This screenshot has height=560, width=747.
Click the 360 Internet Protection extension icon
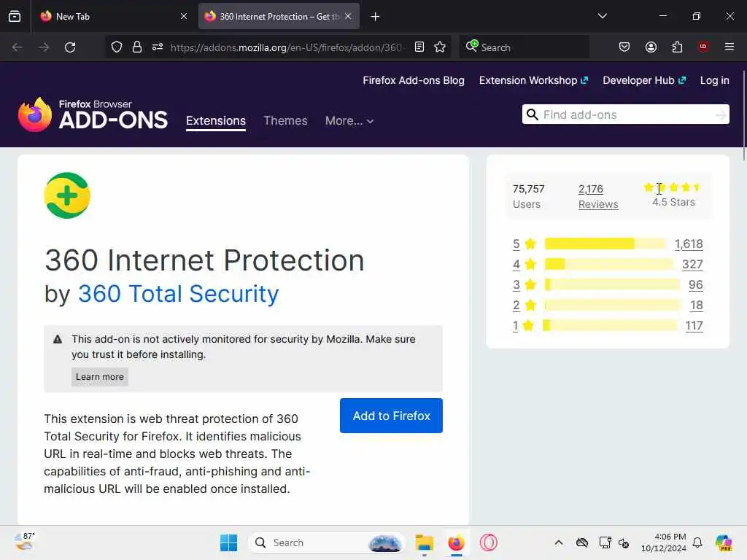tap(67, 195)
